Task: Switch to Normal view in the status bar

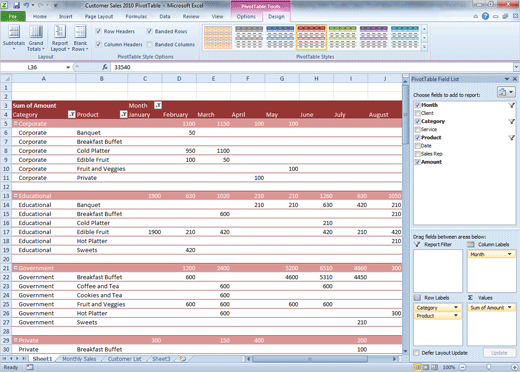Action: click(417, 367)
